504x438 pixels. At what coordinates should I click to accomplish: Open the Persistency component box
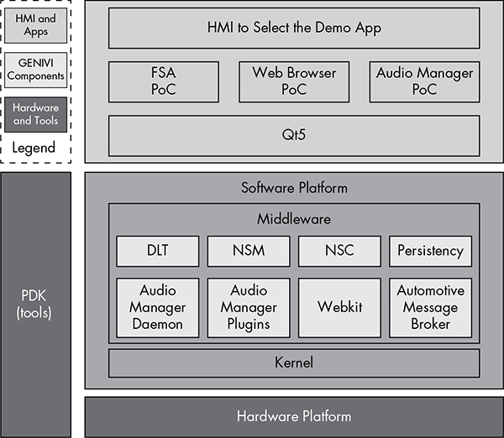tap(430, 250)
